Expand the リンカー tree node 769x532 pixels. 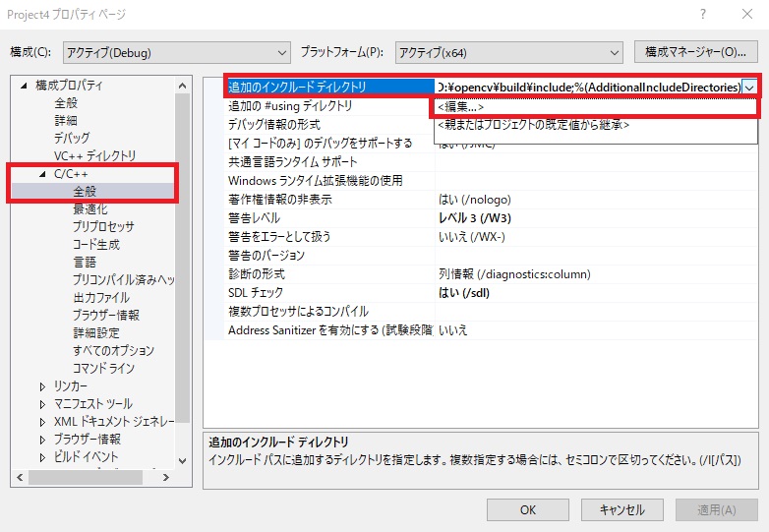[x=42, y=386]
